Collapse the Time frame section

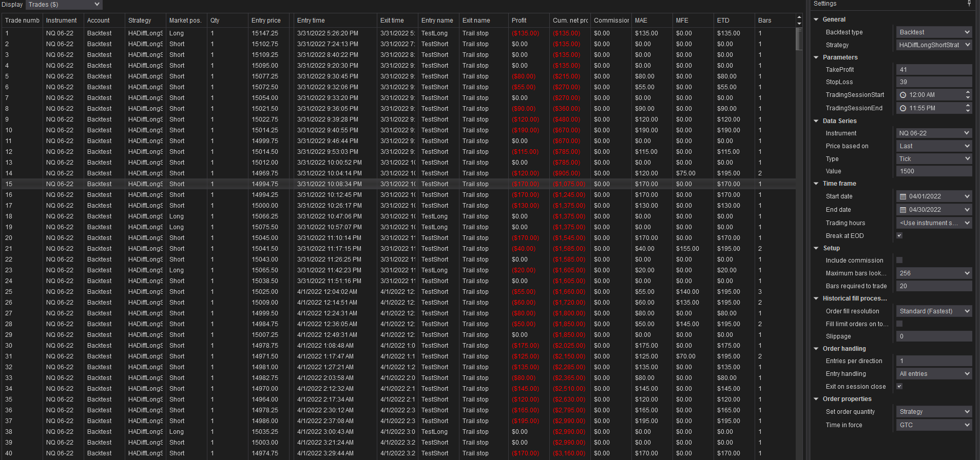(816, 184)
